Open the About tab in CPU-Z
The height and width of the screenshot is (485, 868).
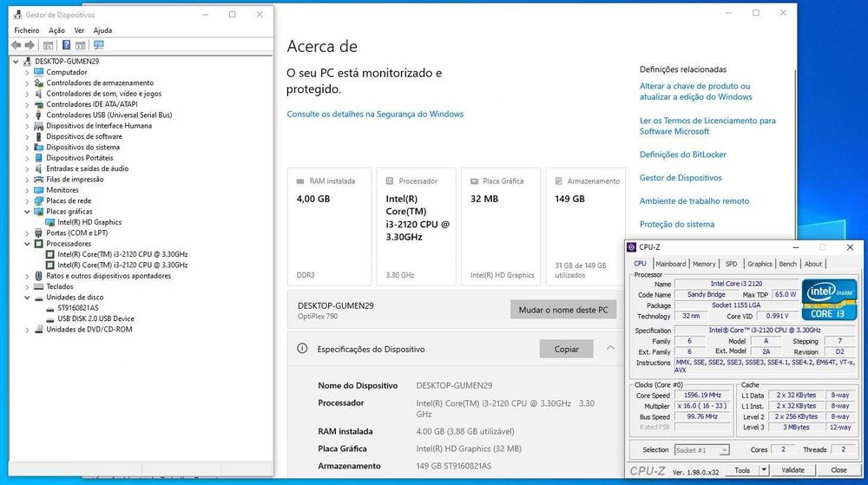click(812, 264)
